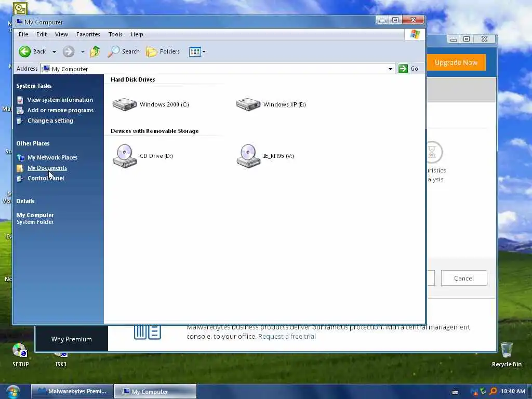The image size is (532, 399).
Task: Click View system information link
Action: coord(60,100)
